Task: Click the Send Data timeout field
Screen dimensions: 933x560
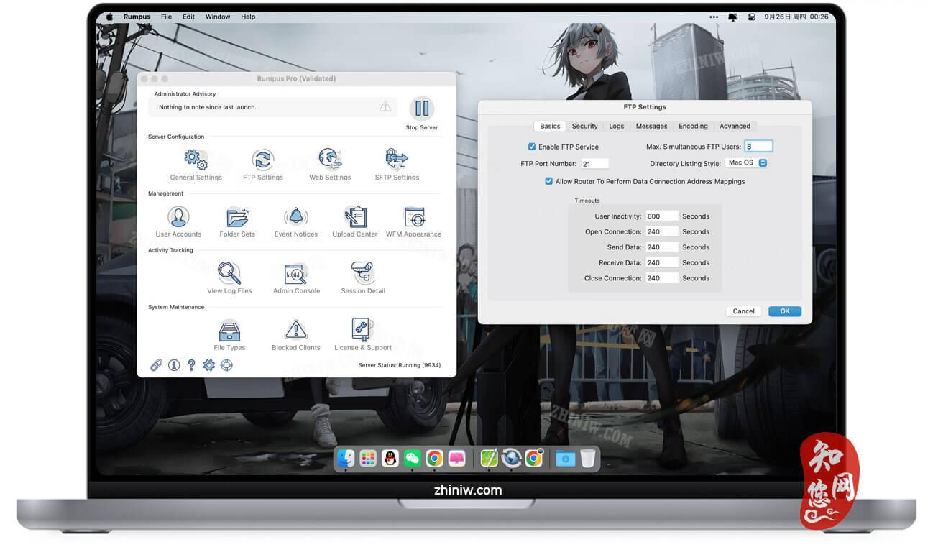Action: click(x=661, y=247)
